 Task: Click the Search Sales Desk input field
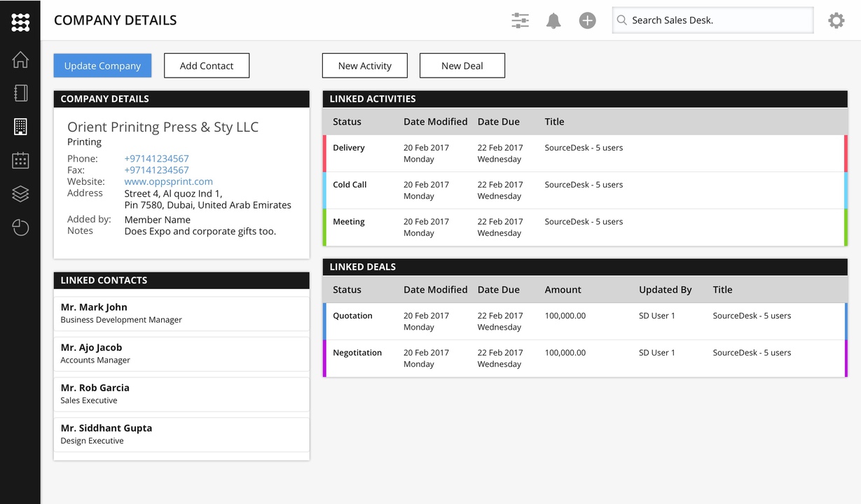[712, 20]
